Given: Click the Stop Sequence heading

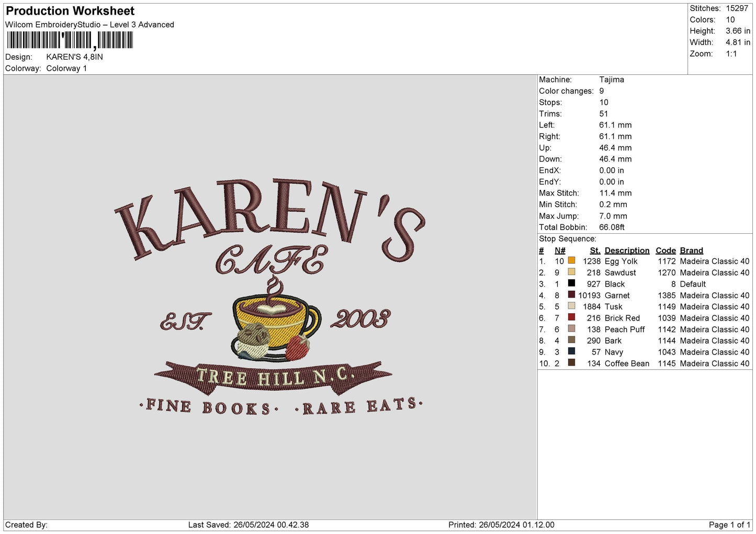Looking at the screenshot, I should [x=567, y=239].
